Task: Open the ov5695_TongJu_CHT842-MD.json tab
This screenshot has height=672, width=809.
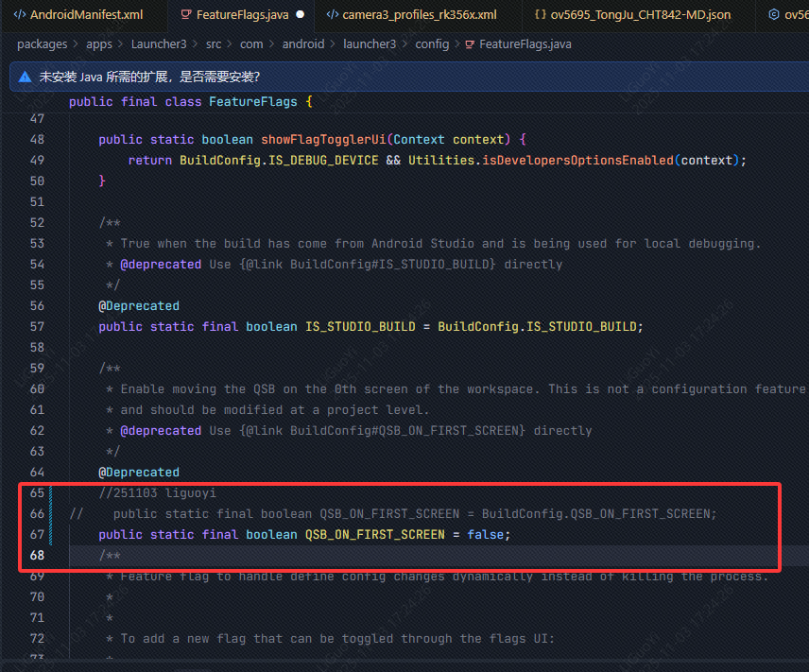Action: 642,15
